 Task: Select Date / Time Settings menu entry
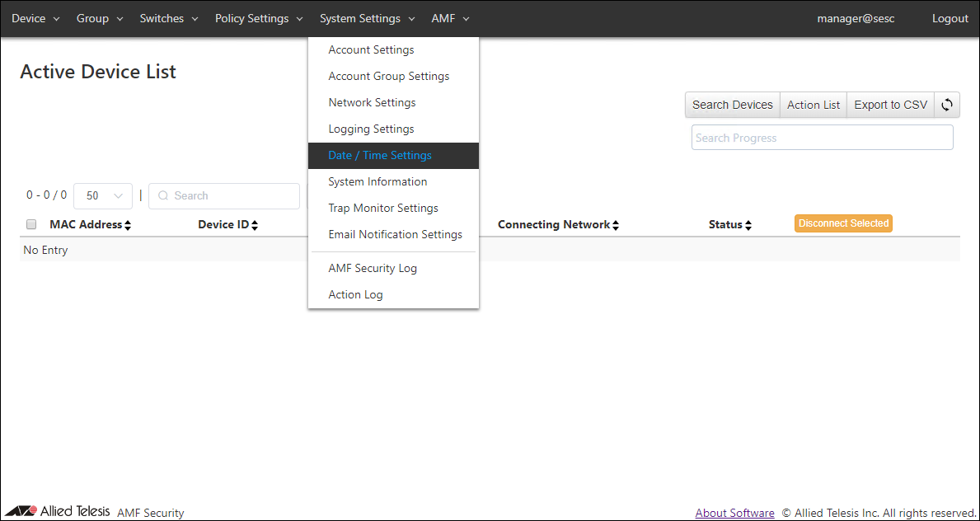tap(380, 155)
